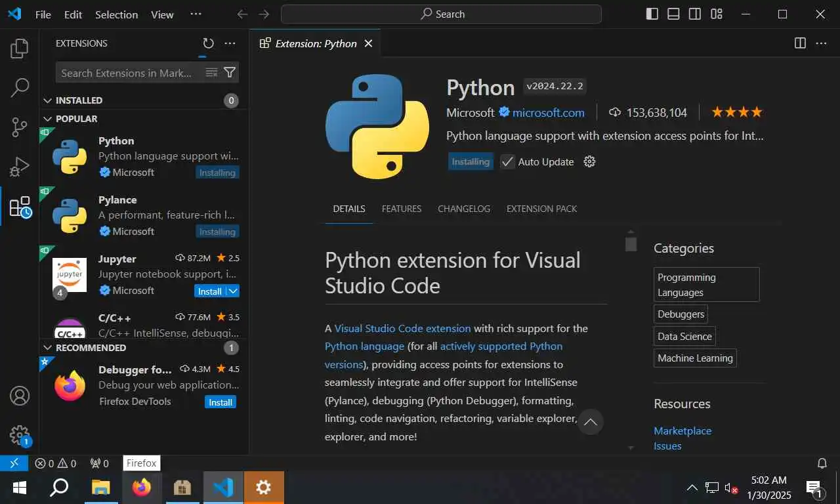Switch to the FEATURES tab
This screenshot has width=840, height=504.
tap(402, 209)
